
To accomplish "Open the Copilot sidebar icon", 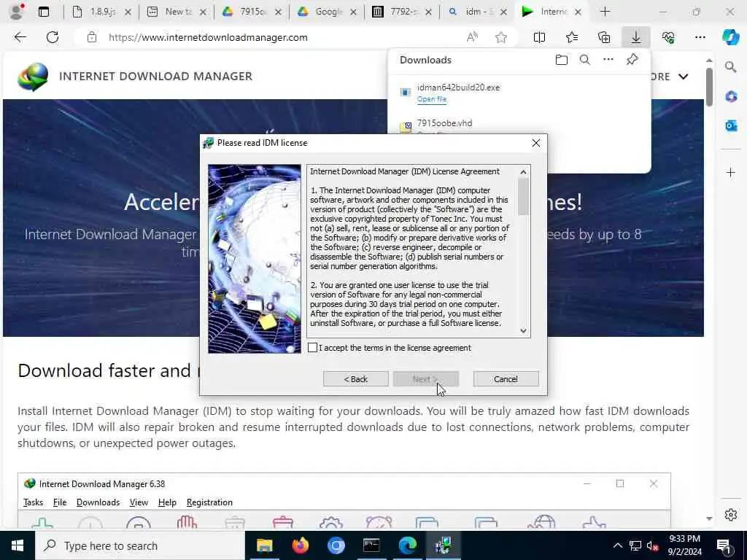I will (731, 37).
